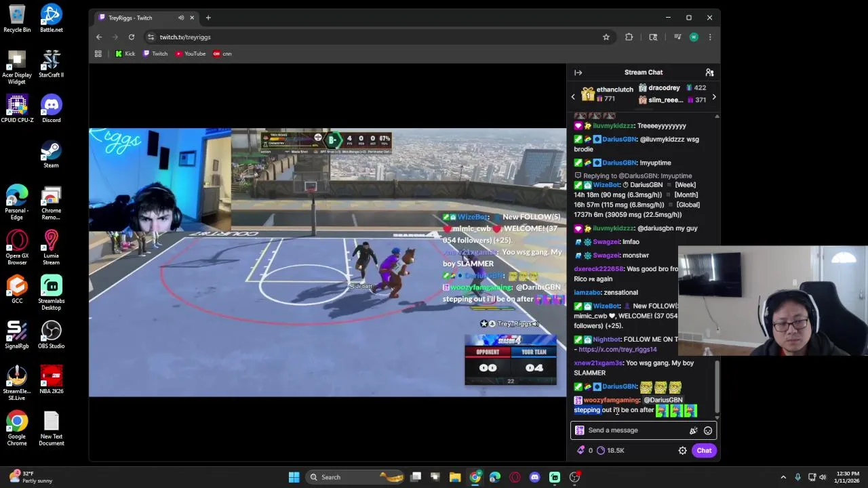Select the TreyRiggs - Twitch tab

145,18
